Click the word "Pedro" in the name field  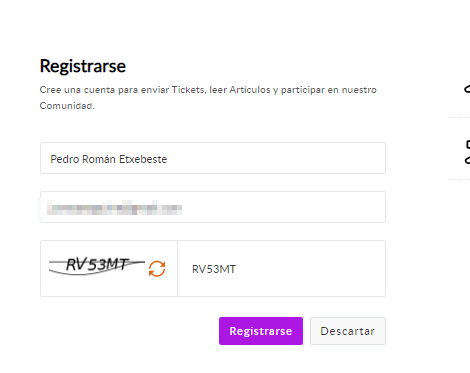point(65,159)
